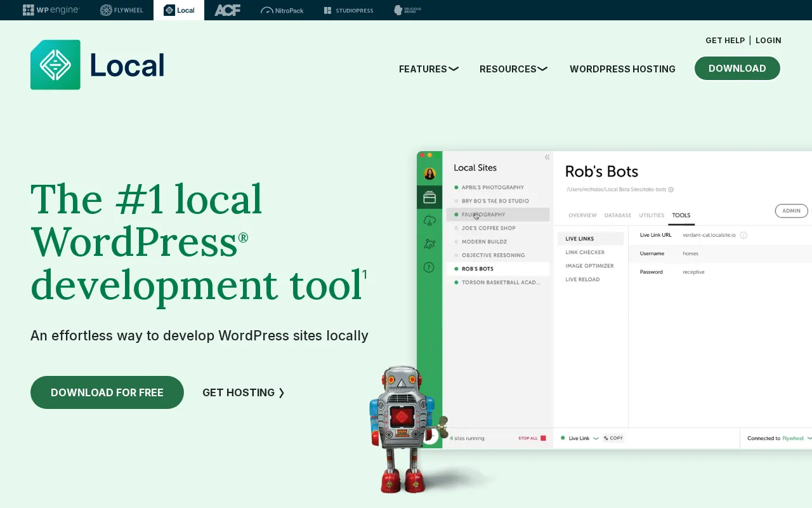Click the verdant-cat.localsite.io URL
The image size is (812, 508).
(x=709, y=235)
